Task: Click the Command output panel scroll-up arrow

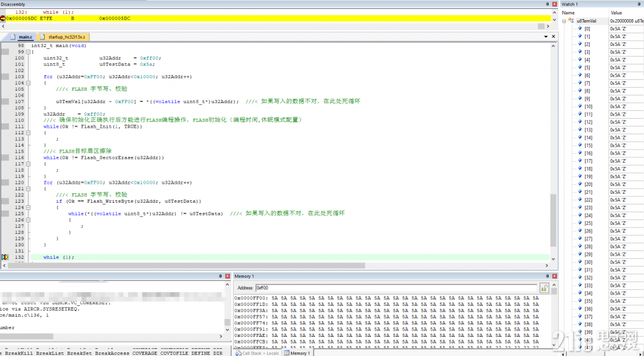Action: (228, 284)
